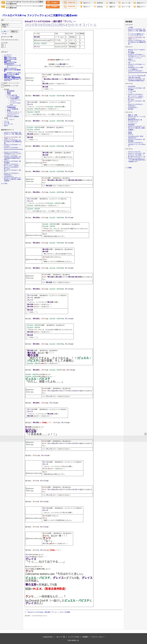The width and height of the screenshot is (147, 644).
Task: Open 変幻自在リクエスト受付 link
Action: [x=14, y=73]
